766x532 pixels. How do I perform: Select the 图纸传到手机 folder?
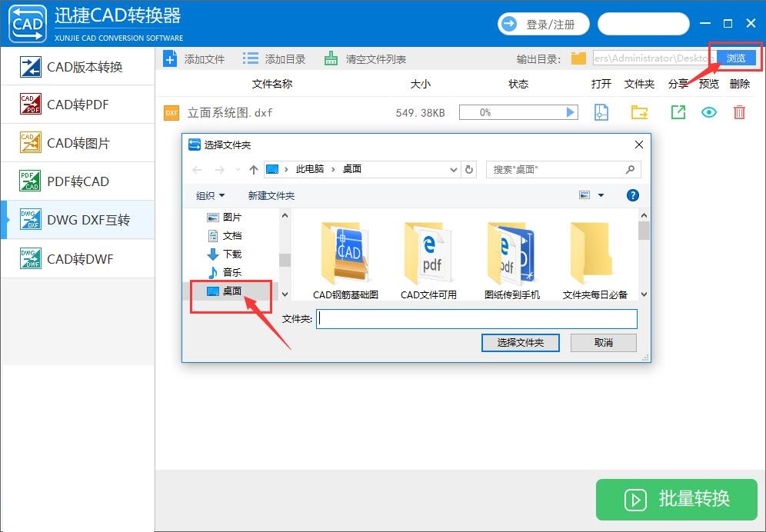point(512,261)
